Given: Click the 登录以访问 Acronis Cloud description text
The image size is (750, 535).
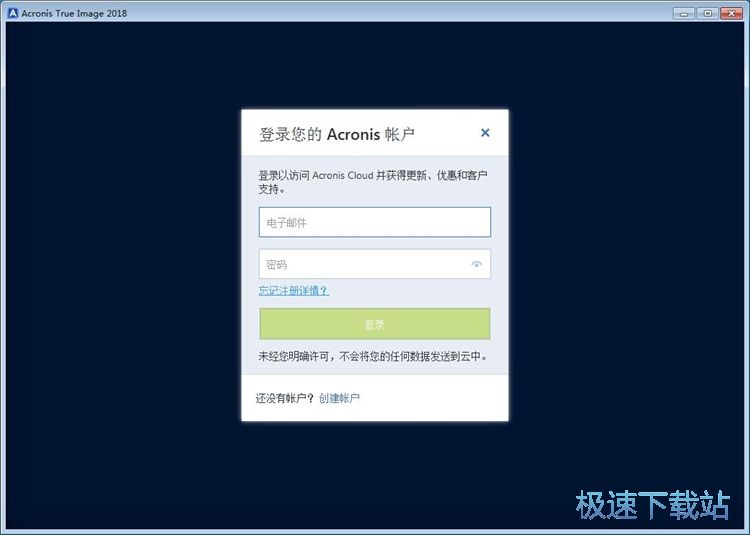Looking at the screenshot, I should click(x=373, y=182).
